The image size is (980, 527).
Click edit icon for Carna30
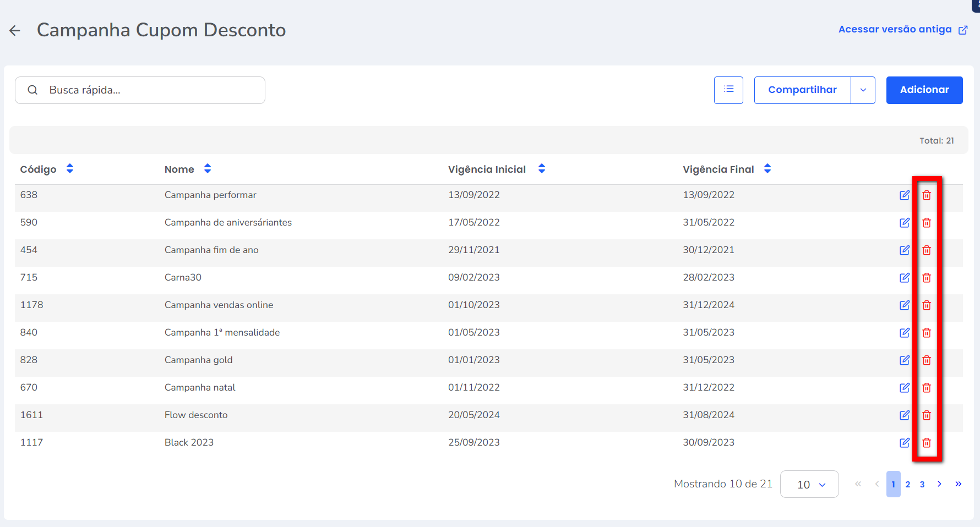pos(904,278)
